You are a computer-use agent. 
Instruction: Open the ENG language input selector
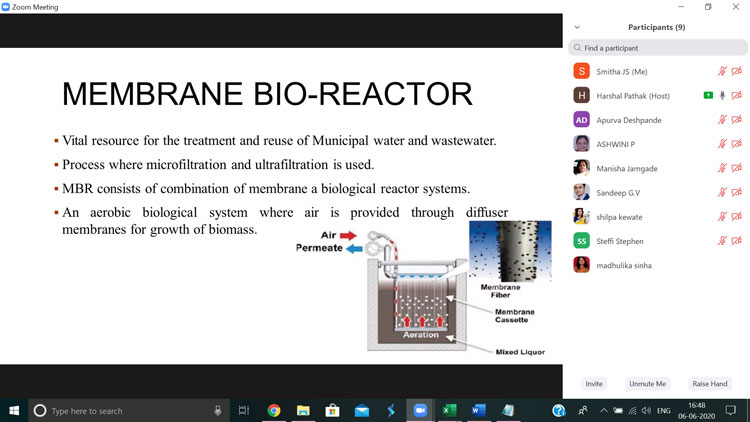(x=664, y=410)
